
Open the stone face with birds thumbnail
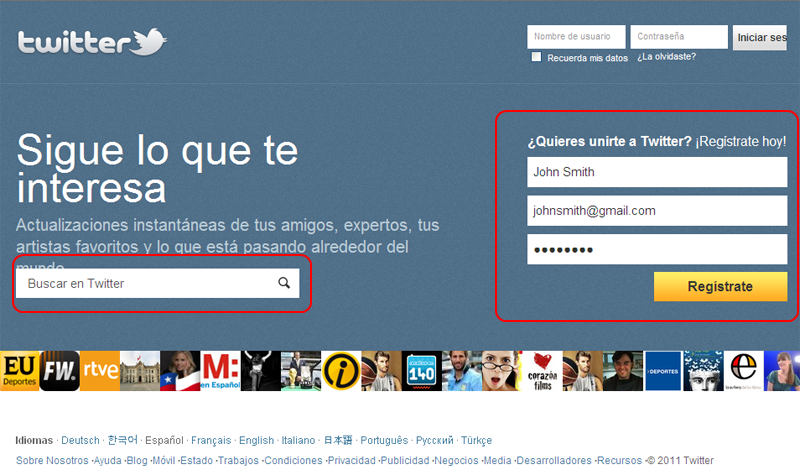pyautogui.click(x=703, y=371)
